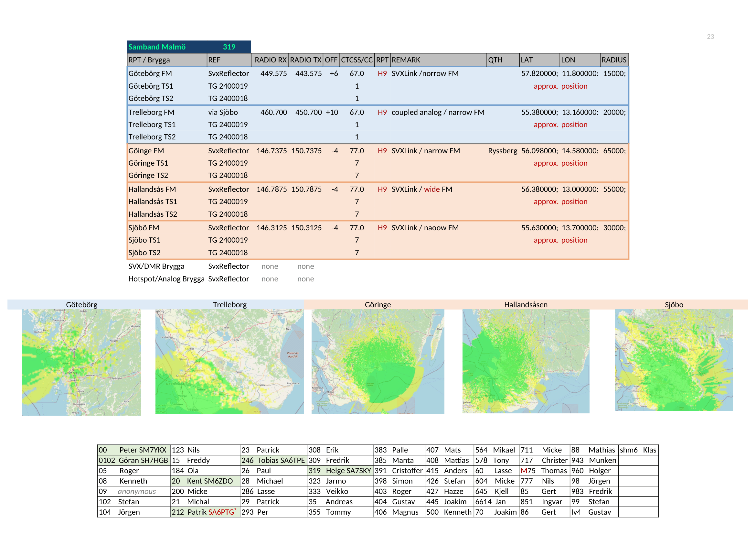The height and width of the screenshot is (535, 756).
Task: Click the SVX/DMR Brygga row
Action: point(221,267)
